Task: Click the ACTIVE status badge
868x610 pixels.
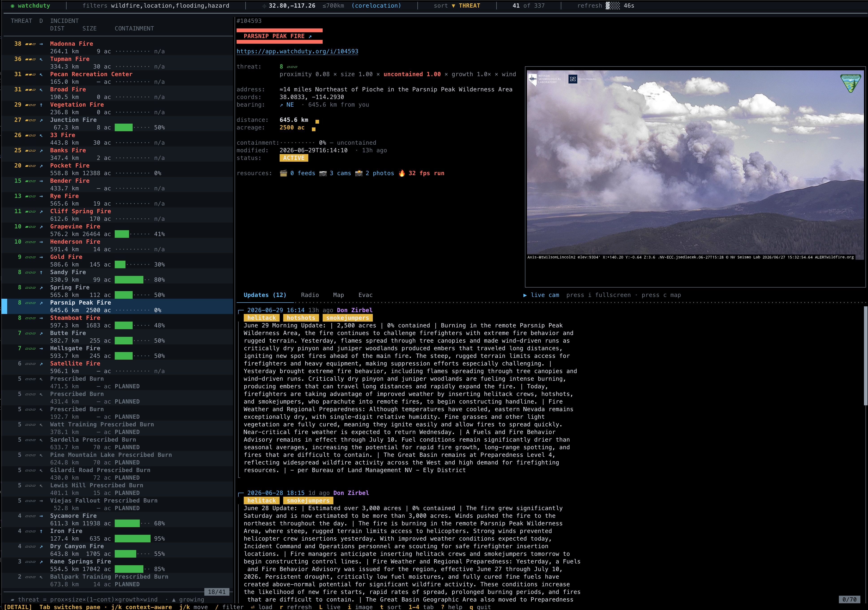Action: pos(294,158)
